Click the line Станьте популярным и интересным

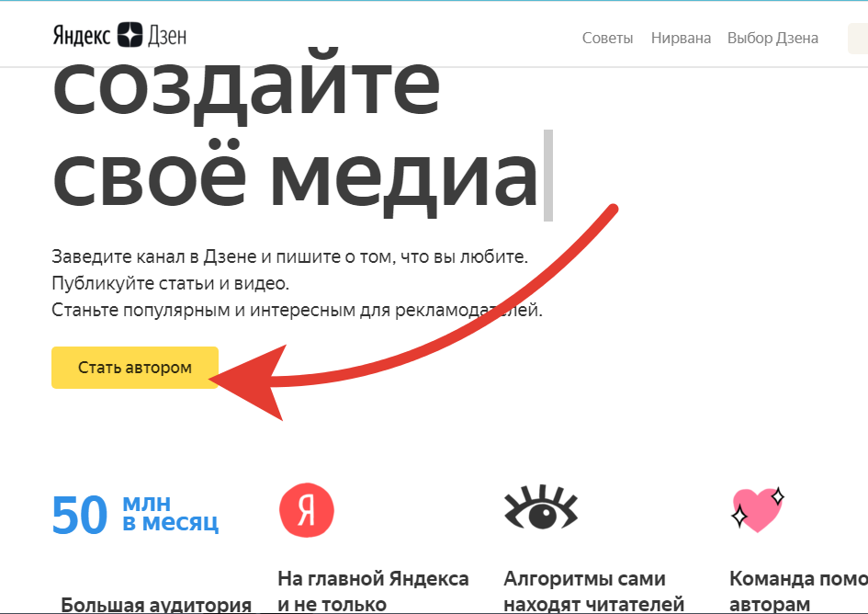pos(297,310)
